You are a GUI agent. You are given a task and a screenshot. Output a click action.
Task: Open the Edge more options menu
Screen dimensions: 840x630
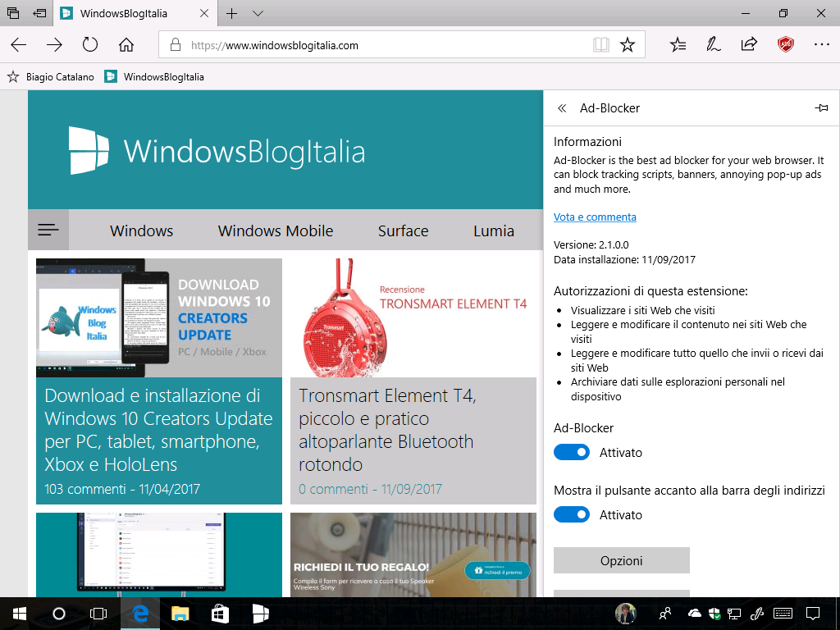[x=821, y=44]
